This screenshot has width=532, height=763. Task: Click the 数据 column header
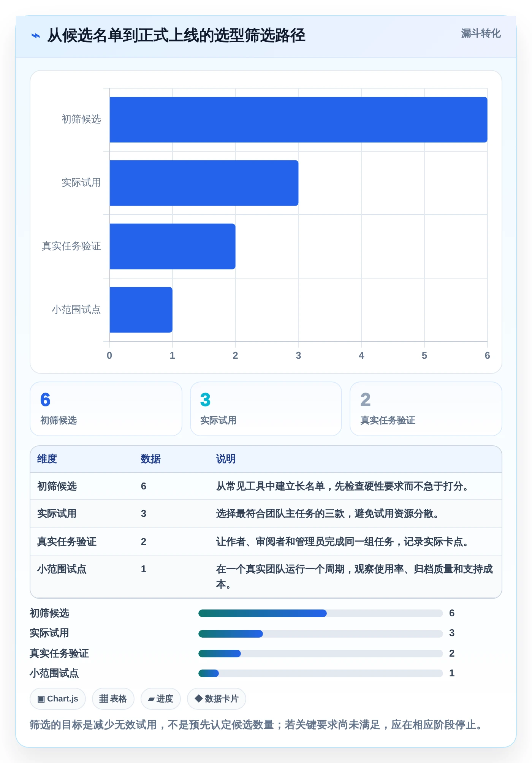coord(151,459)
